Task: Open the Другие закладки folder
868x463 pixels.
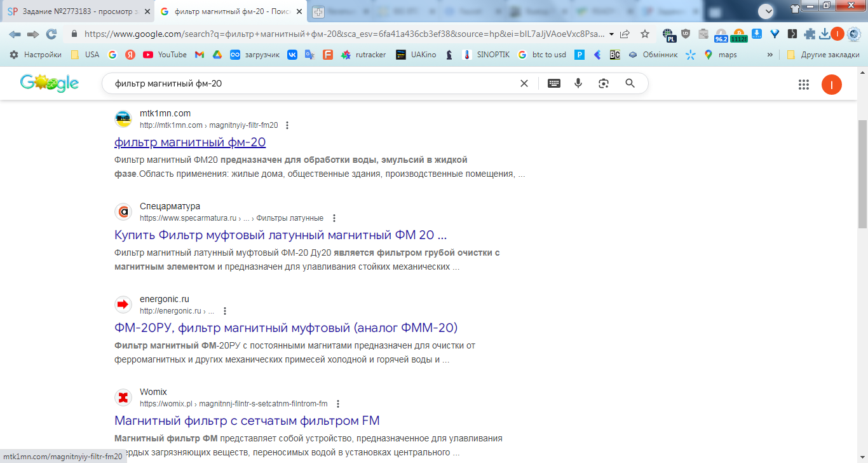Action: (822, 55)
